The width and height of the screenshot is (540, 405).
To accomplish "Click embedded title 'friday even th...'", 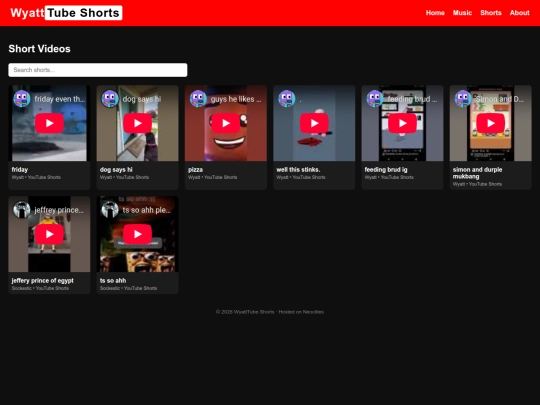I will coord(60,99).
